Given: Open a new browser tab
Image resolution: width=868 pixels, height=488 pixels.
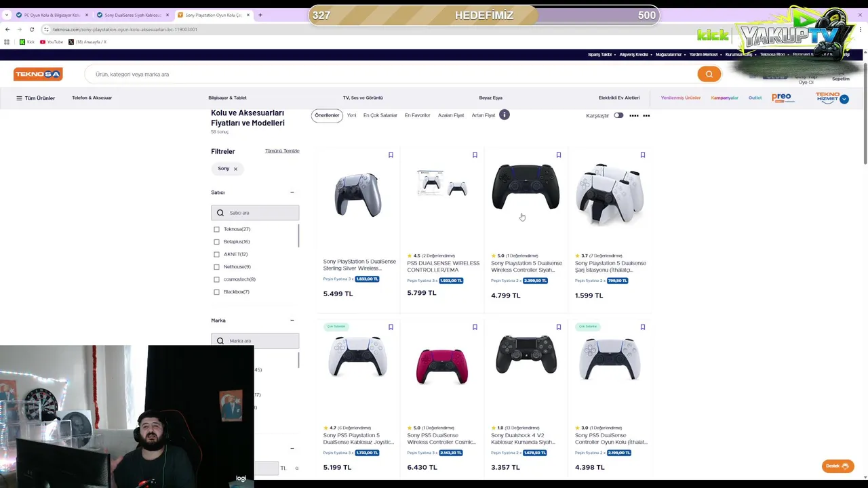Looking at the screenshot, I should [x=260, y=15].
